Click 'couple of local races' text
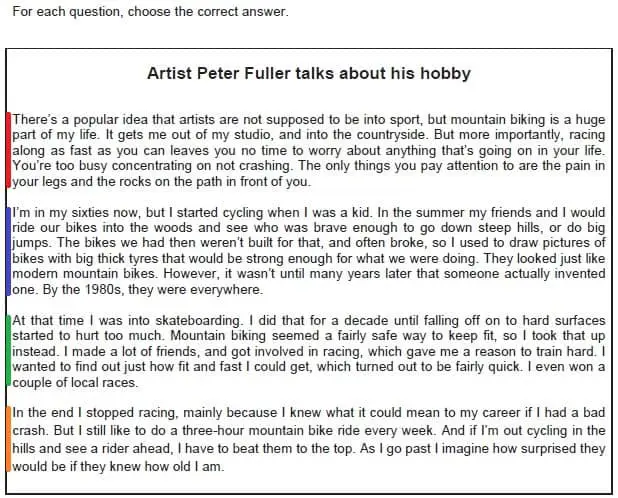 tap(74, 382)
